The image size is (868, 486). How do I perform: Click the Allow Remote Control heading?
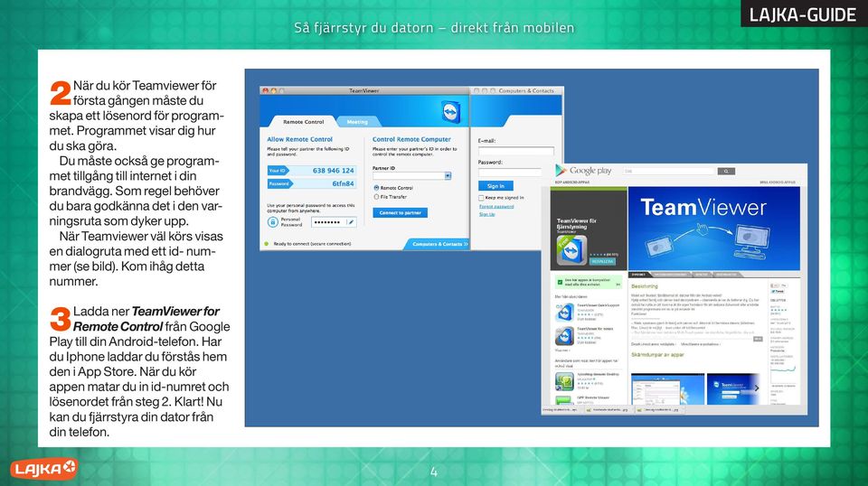pos(299,139)
